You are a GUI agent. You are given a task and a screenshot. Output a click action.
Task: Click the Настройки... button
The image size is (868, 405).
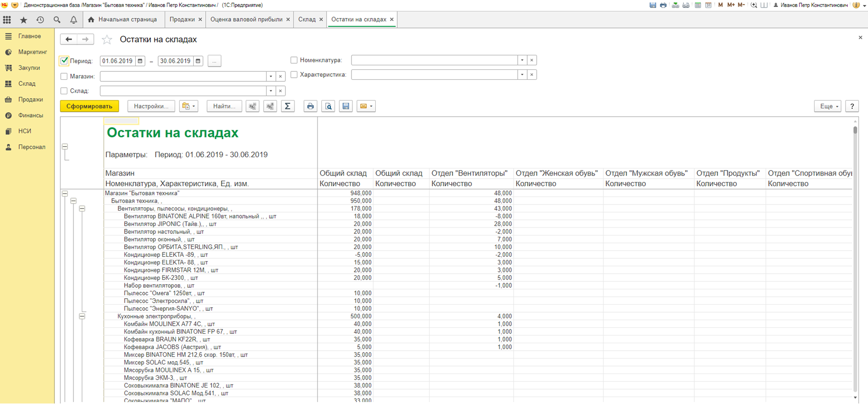point(151,106)
